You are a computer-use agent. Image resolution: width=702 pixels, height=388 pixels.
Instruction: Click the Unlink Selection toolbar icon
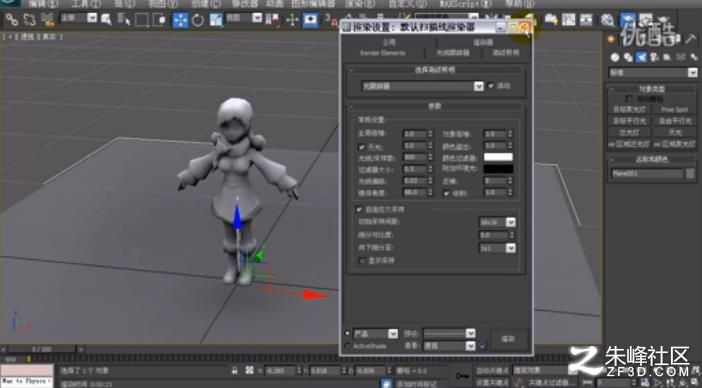coord(29,19)
